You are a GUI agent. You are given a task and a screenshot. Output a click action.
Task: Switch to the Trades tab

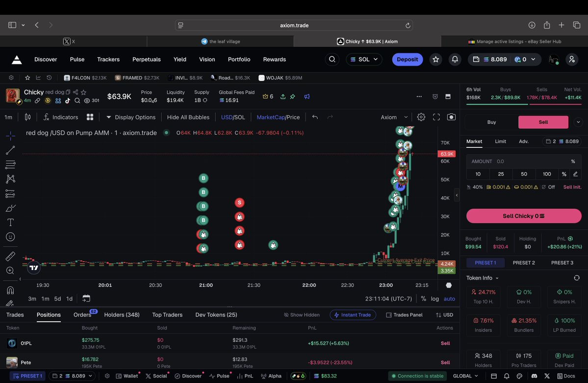(15, 315)
